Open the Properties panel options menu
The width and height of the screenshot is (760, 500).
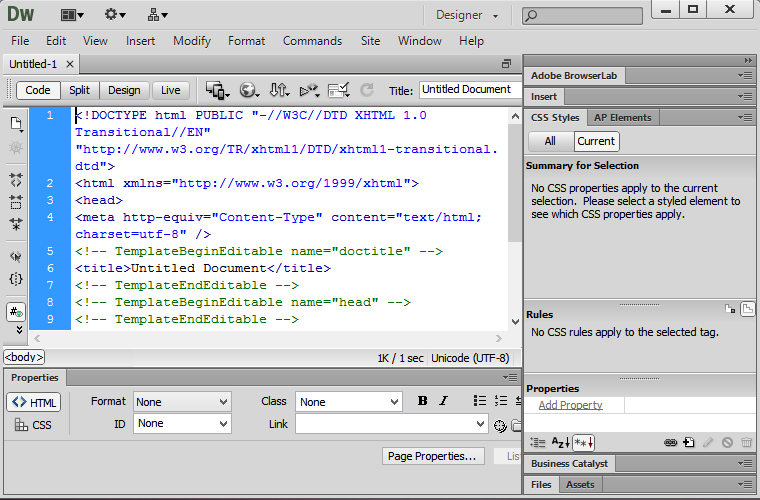click(510, 377)
